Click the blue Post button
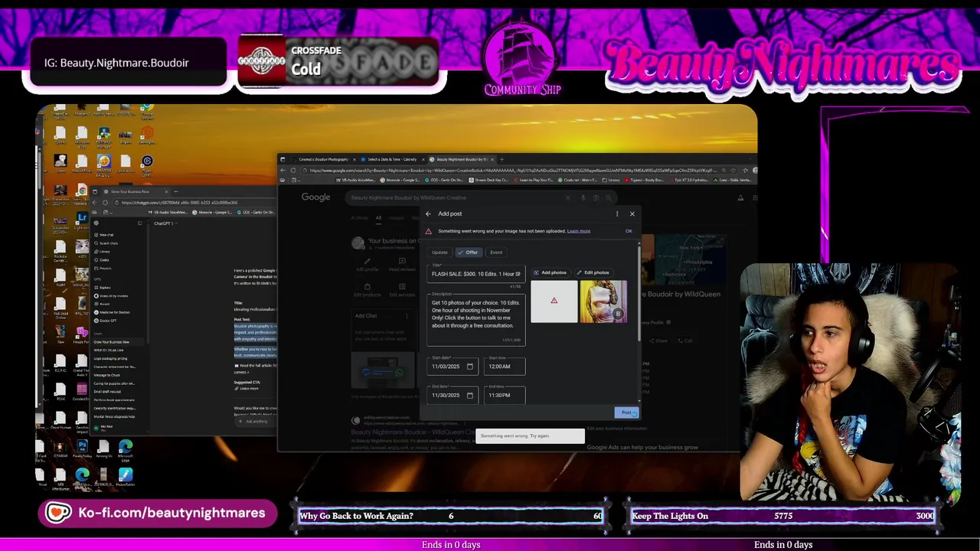This screenshot has width=980, height=551. [x=626, y=412]
